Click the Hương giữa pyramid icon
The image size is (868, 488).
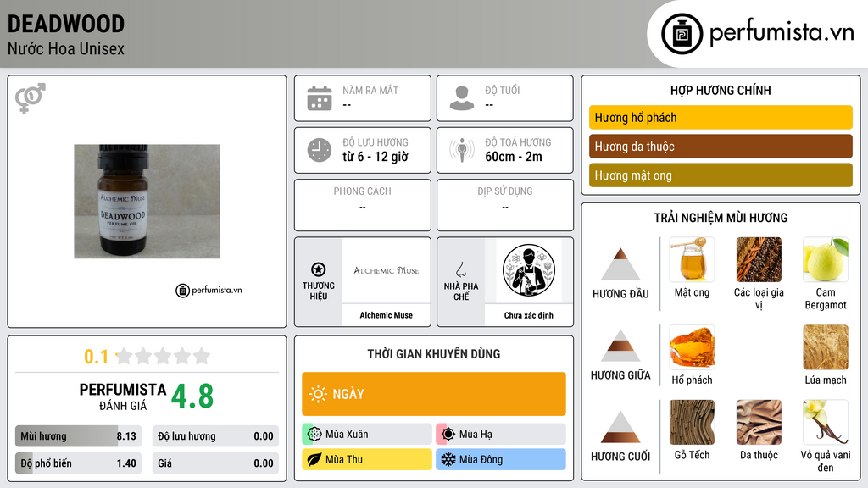click(x=620, y=346)
